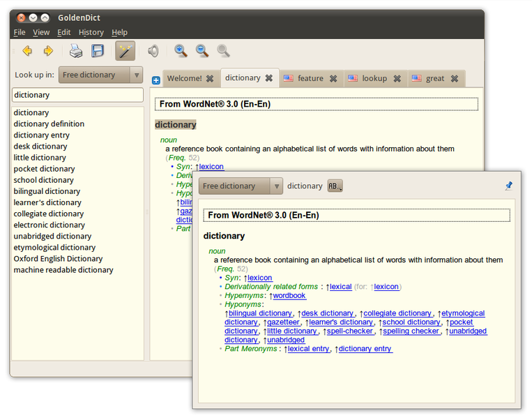Open the History menu
532x418 pixels.
91,32
